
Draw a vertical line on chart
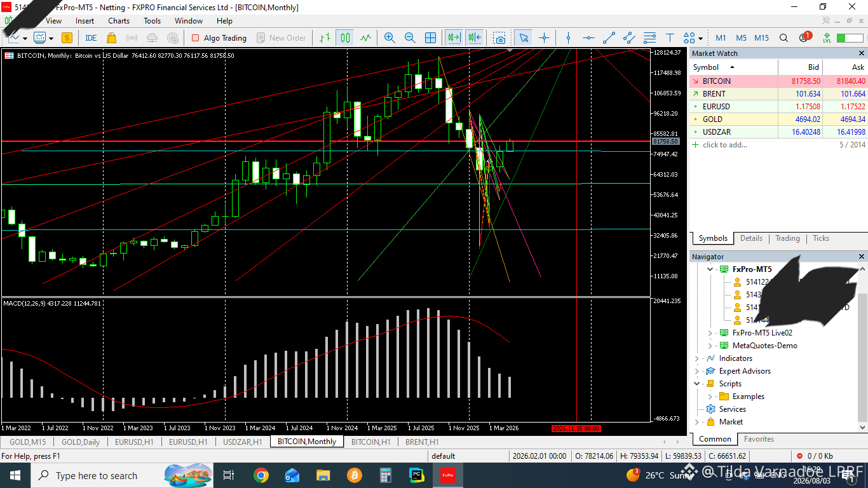[x=568, y=38]
